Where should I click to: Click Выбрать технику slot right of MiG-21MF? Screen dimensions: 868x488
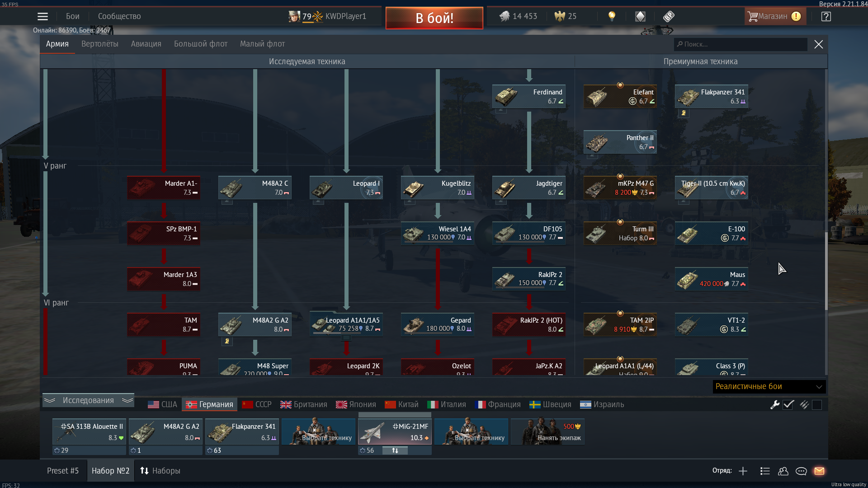pos(471,432)
